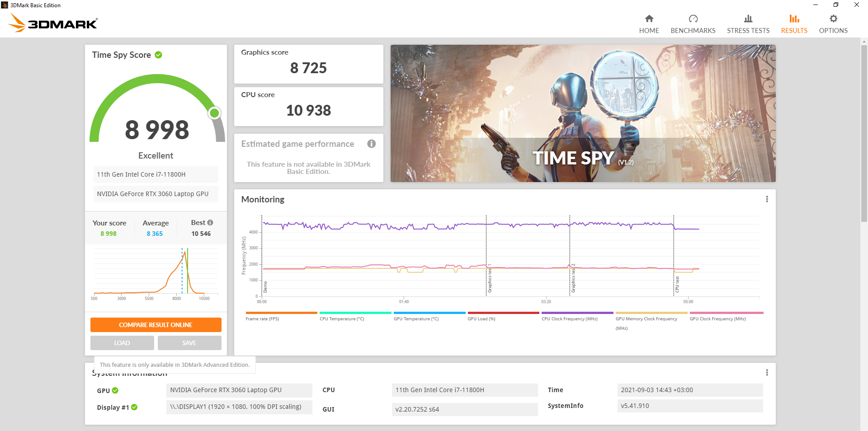The height and width of the screenshot is (431, 868).
Task: Click the info icon next to Best score
Action: point(210,222)
